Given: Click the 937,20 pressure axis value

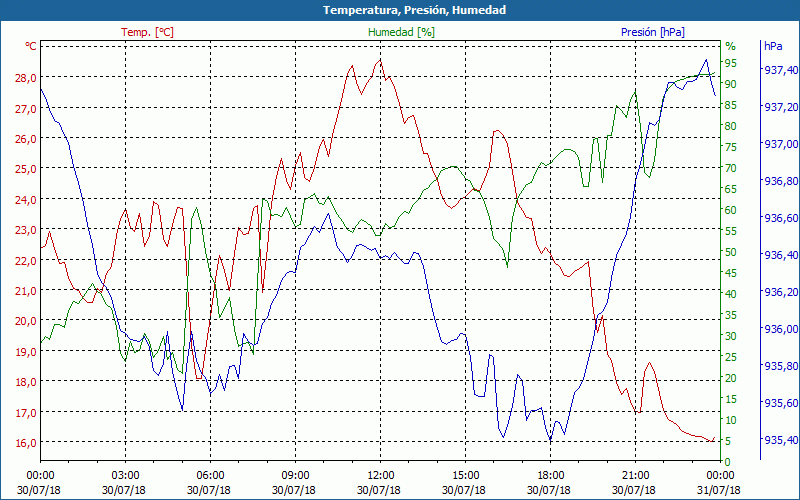Looking at the screenshot, I should 781,107.
